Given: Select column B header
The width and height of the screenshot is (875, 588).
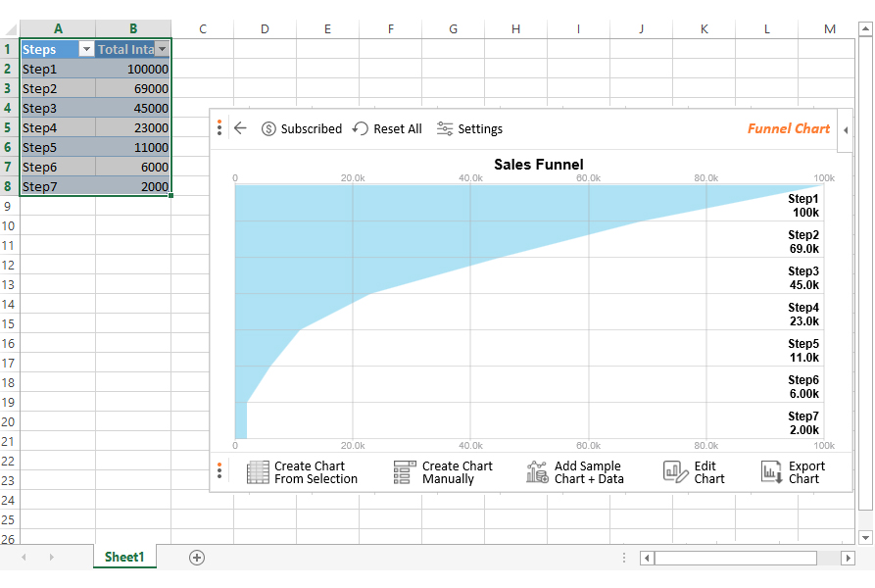Looking at the screenshot, I should (133, 29).
